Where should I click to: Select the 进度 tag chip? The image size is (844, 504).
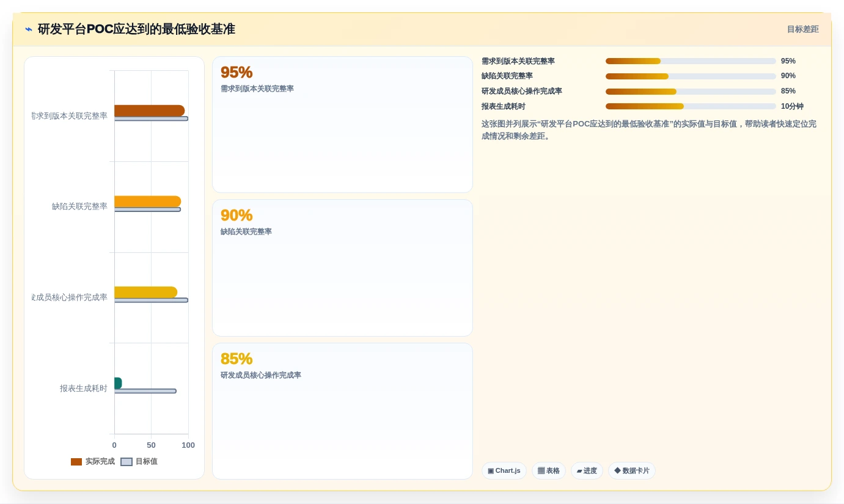[x=587, y=471]
